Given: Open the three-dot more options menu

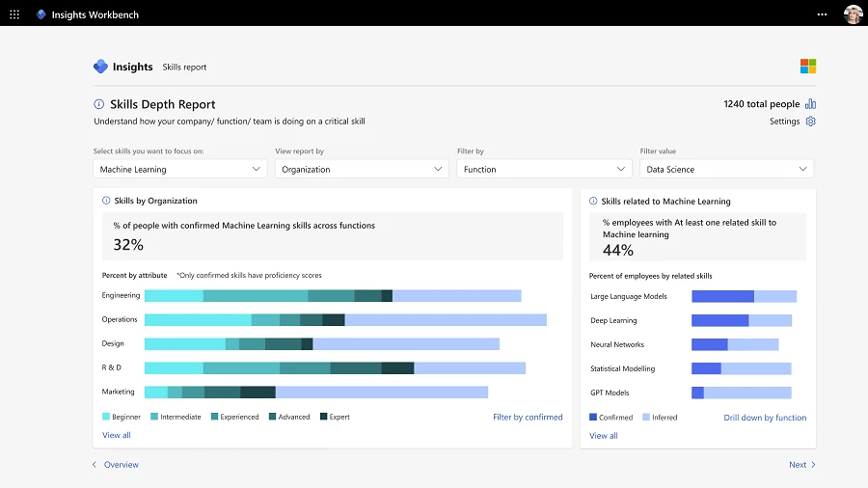Looking at the screenshot, I should [822, 14].
